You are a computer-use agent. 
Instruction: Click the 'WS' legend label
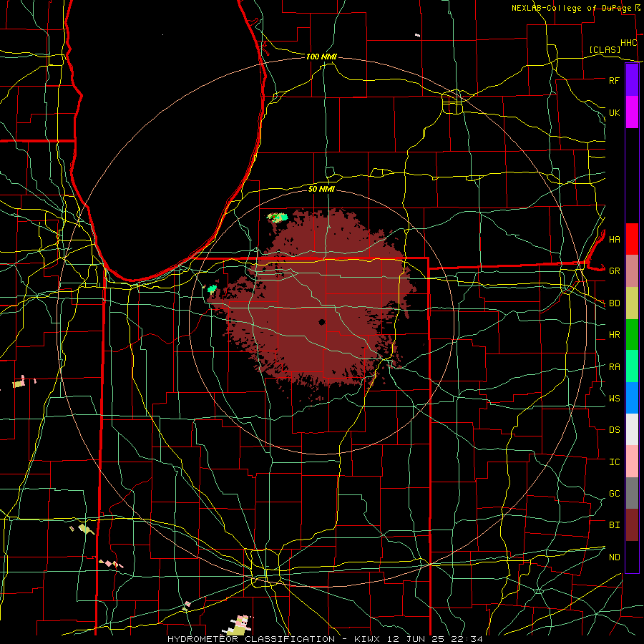(614, 398)
